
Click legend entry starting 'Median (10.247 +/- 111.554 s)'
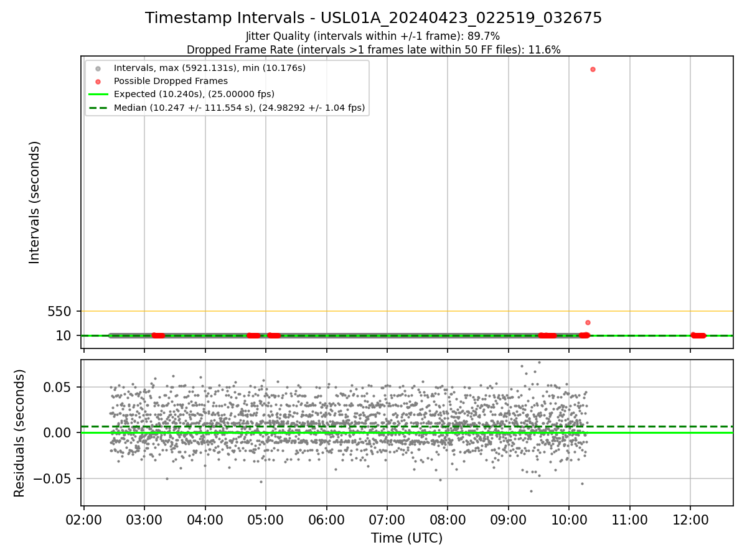240,107
